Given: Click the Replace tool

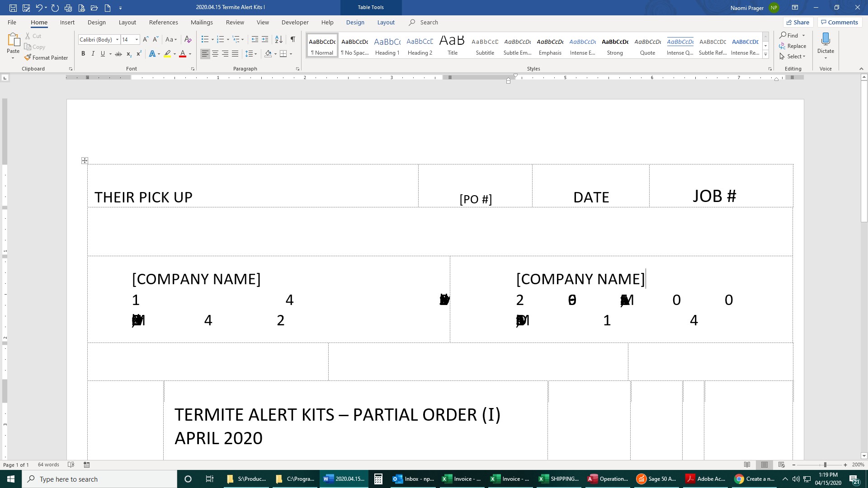Looking at the screenshot, I should pyautogui.click(x=793, y=46).
